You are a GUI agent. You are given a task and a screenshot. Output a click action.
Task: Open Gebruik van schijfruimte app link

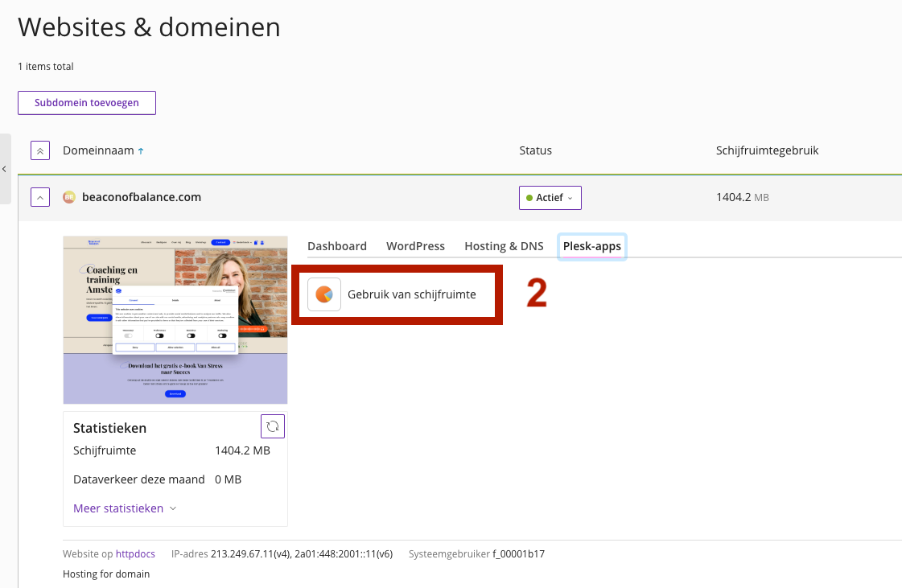coord(411,294)
